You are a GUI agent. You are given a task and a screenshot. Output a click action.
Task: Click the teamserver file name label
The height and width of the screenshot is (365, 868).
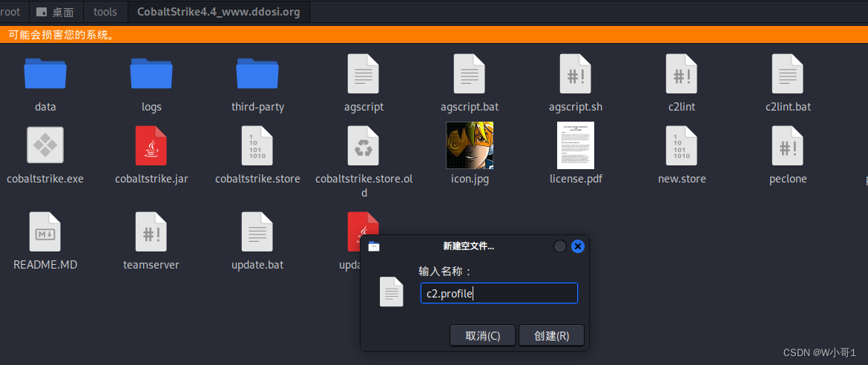click(151, 265)
